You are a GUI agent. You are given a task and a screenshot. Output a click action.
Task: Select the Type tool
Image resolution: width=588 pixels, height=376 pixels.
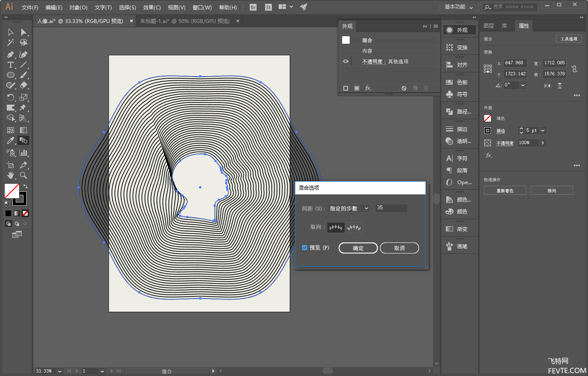[11, 65]
